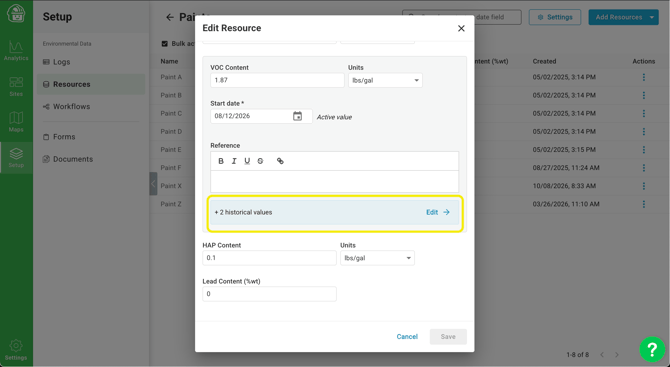Open the Start date calendar picker
Image resolution: width=670 pixels, height=367 pixels.
tap(297, 116)
